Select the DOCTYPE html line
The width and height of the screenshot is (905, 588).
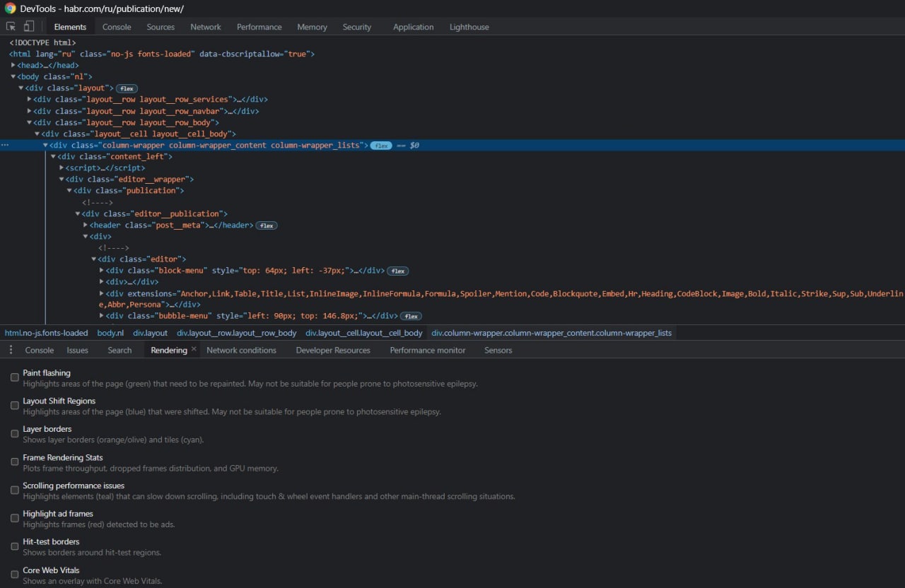tap(42, 42)
